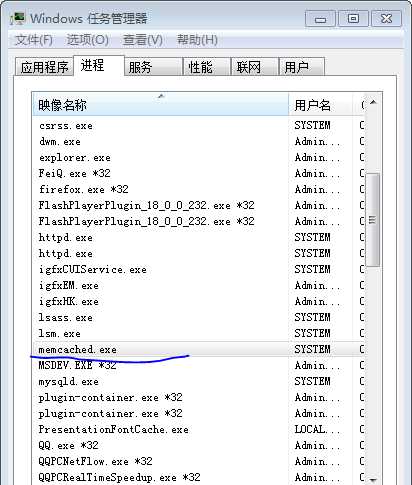The height and width of the screenshot is (485, 412).
Task: Select the FeiQ.exe *32 process
Action: [199, 174]
